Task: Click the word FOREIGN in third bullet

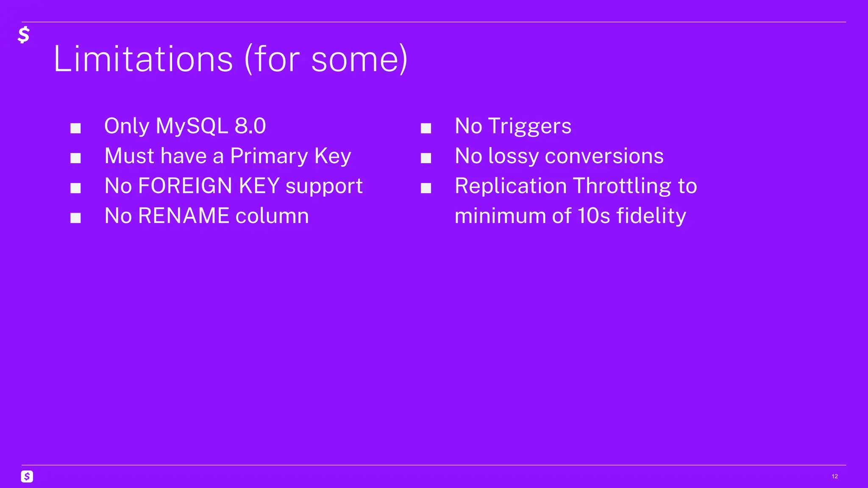Action: [x=185, y=186]
